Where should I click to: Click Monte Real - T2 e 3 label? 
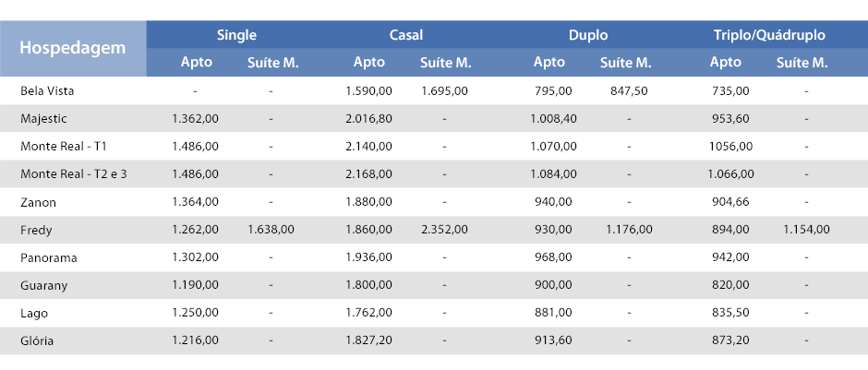(74, 174)
